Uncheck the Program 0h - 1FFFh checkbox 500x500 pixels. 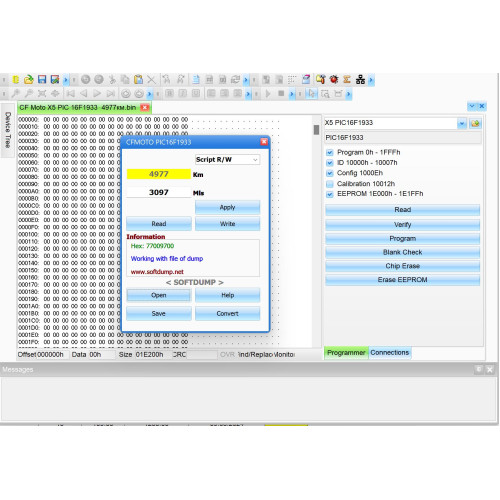(330, 153)
